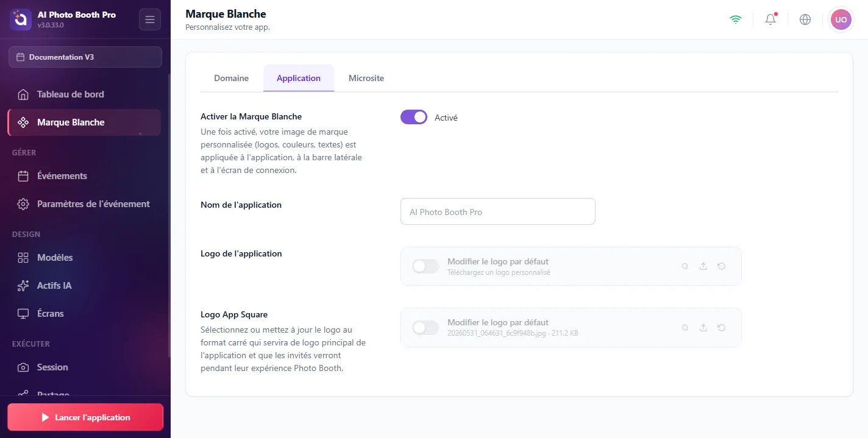Click the Nom de l'application input field
868x438 pixels.
[498, 211]
